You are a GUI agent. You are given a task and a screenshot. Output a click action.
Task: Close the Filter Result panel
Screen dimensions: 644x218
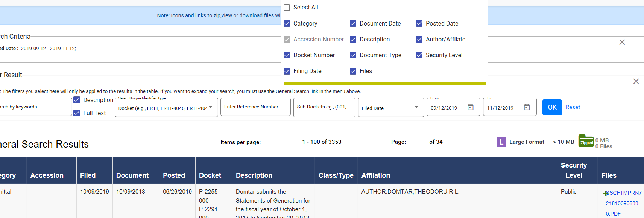point(636,81)
